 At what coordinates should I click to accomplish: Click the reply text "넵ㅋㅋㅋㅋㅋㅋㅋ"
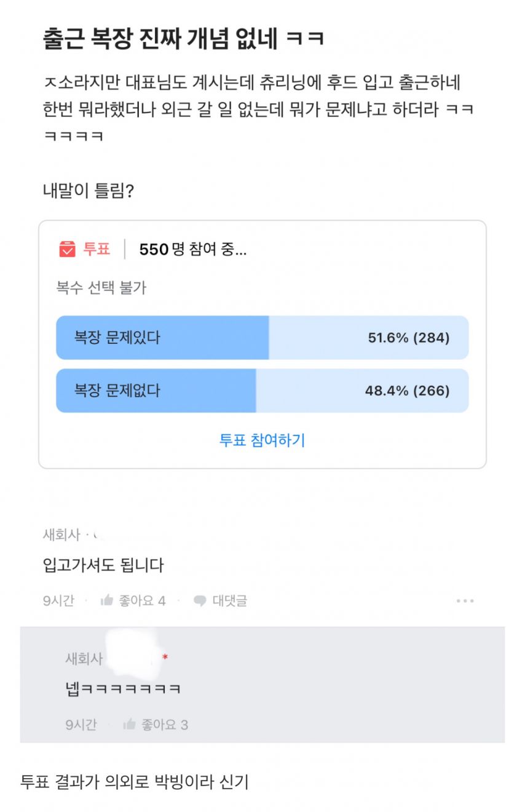(x=123, y=688)
